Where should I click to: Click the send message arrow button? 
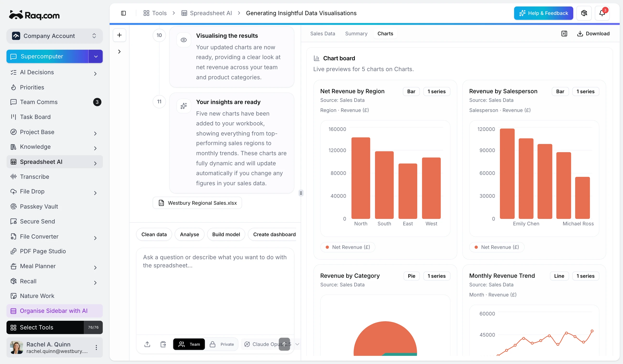pos(284,344)
